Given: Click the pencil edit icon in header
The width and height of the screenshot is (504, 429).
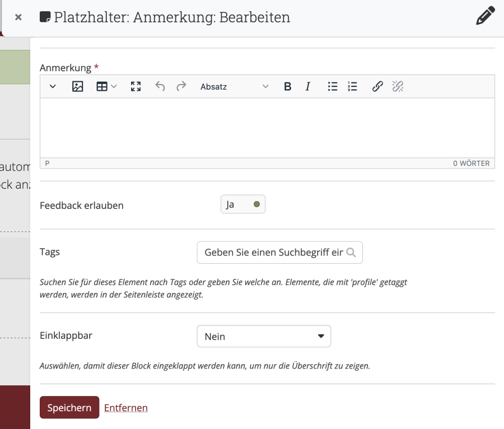Looking at the screenshot, I should 485,17.
